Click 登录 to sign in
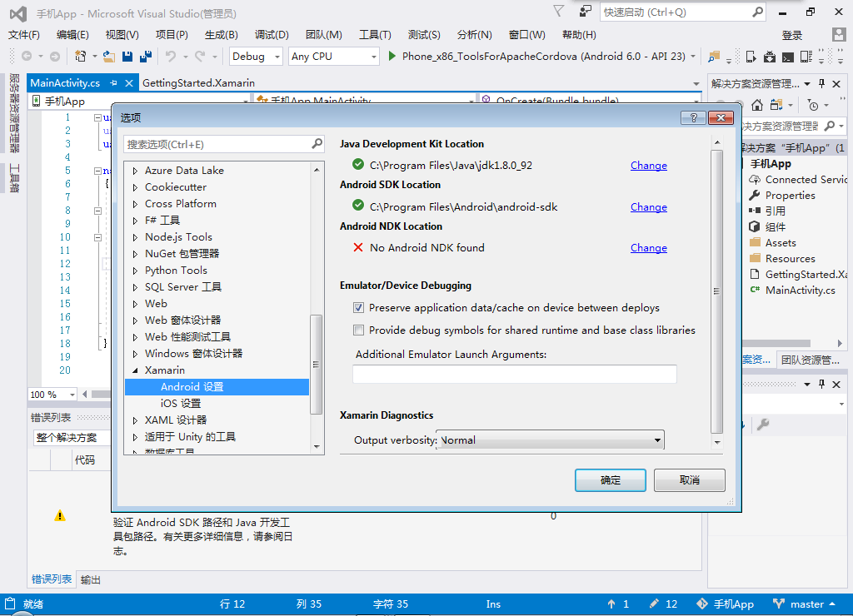853x616 pixels. 792,35
